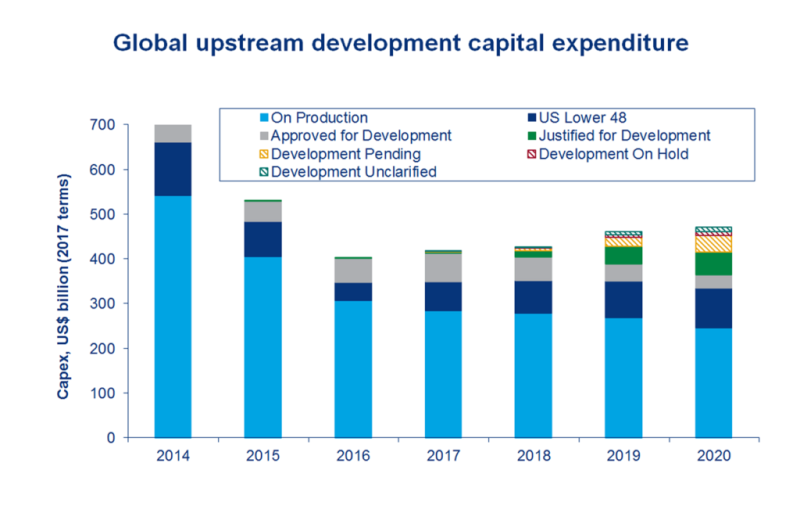The image size is (800, 513).
Task: Select the Approved for Development legend swatch
Action: [x=264, y=136]
